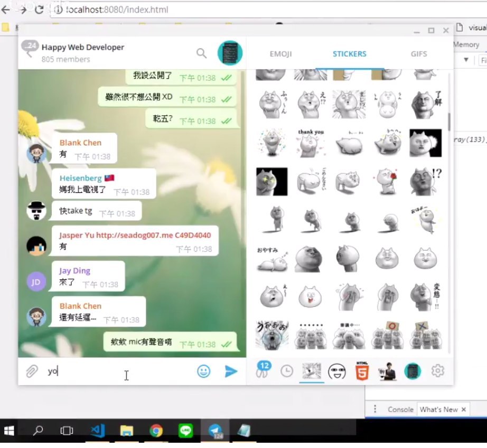Go back to chat list with unread badge
487x448 pixels.
pyautogui.click(x=29, y=50)
